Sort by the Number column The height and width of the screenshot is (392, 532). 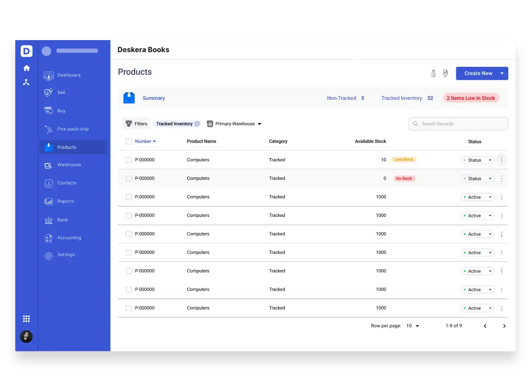[145, 142]
